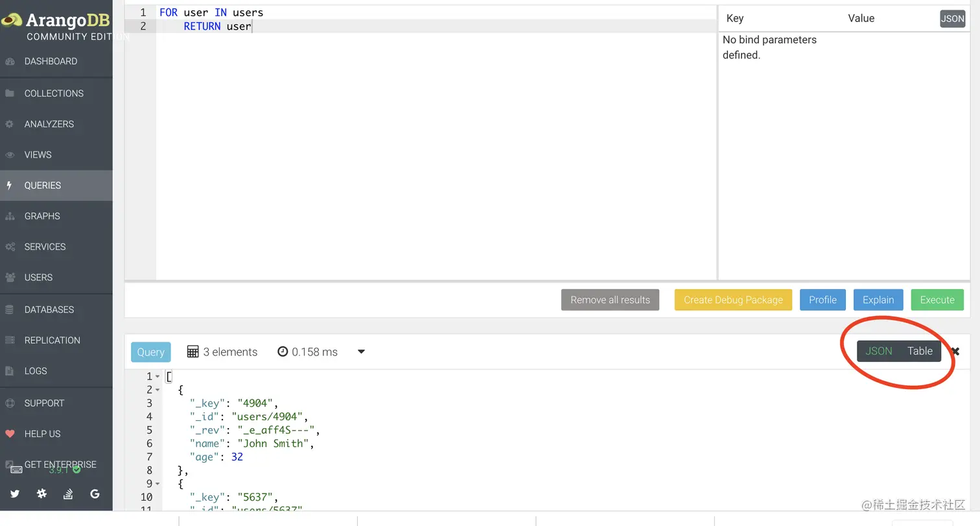Click the green version check icon

pos(76,469)
